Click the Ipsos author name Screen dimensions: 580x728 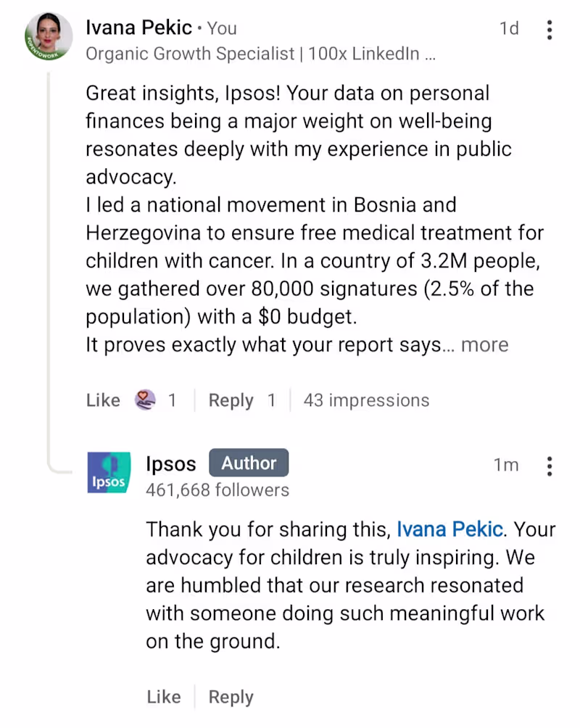(x=171, y=463)
